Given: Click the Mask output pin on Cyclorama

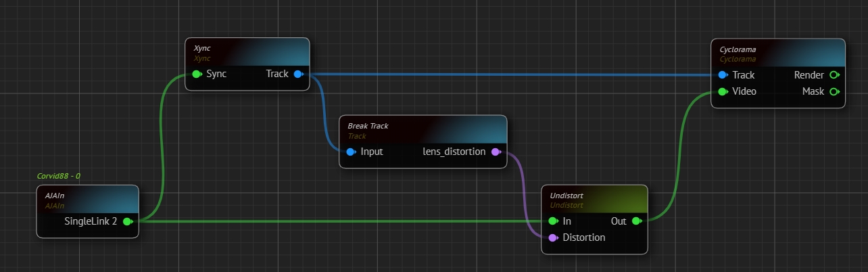Looking at the screenshot, I should click(834, 91).
